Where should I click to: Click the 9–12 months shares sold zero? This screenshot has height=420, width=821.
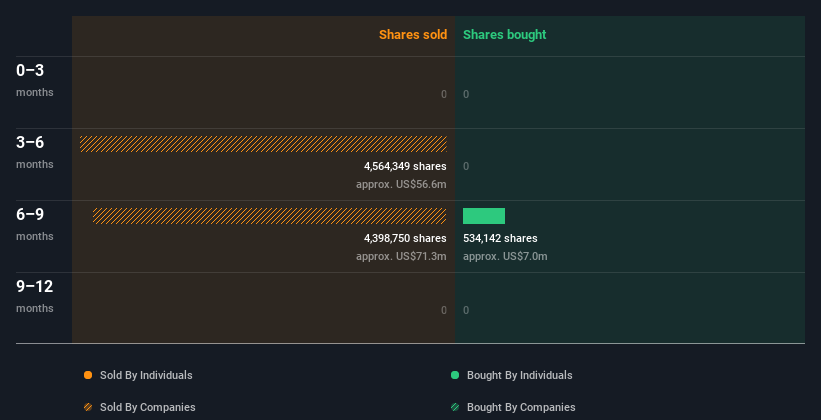[x=444, y=310]
